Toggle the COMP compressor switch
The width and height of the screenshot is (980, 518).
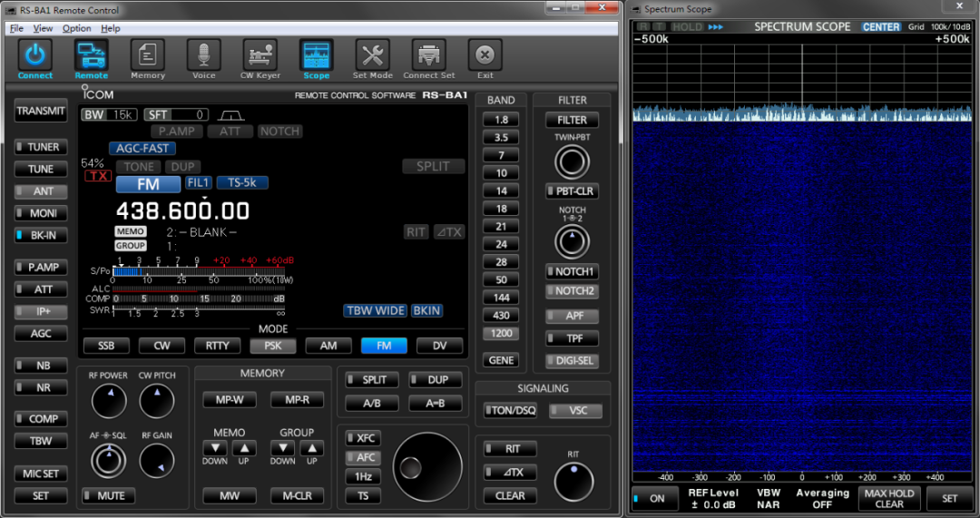[x=41, y=419]
